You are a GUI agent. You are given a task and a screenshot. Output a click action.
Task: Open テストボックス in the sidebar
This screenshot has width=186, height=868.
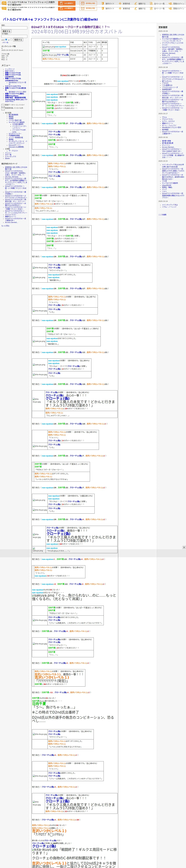tap(10, 157)
